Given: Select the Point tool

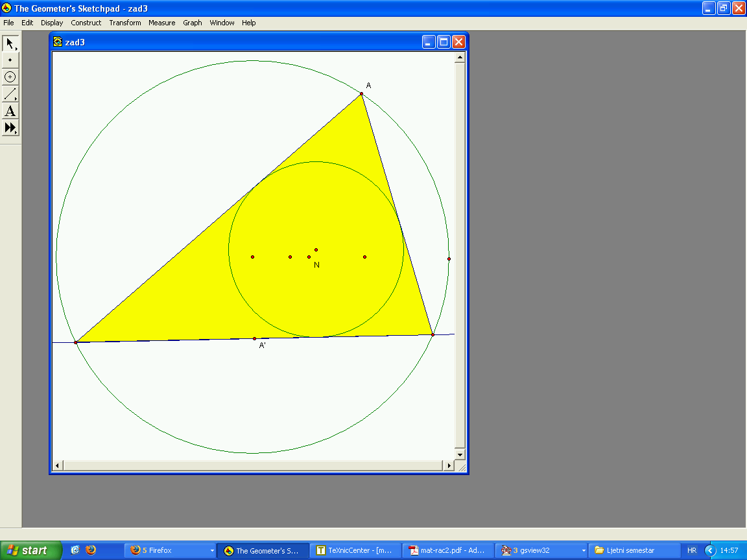Looking at the screenshot, I should (10, 60).
